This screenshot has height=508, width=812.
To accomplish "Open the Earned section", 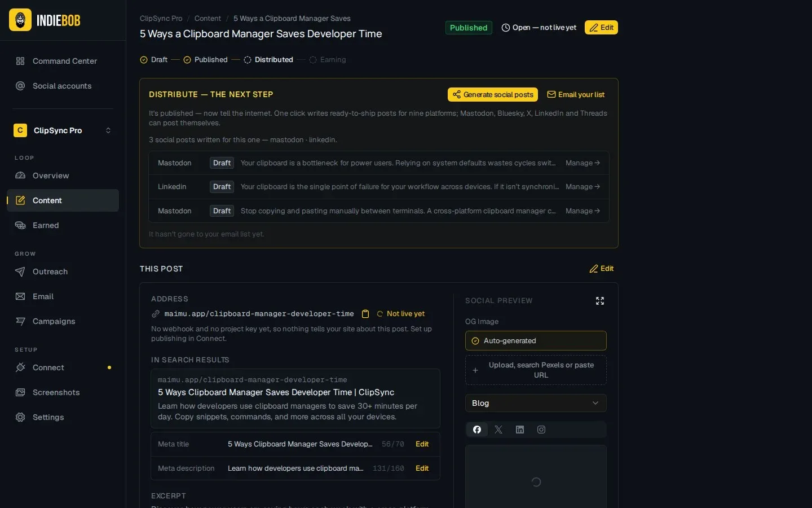I will [63, 225].
